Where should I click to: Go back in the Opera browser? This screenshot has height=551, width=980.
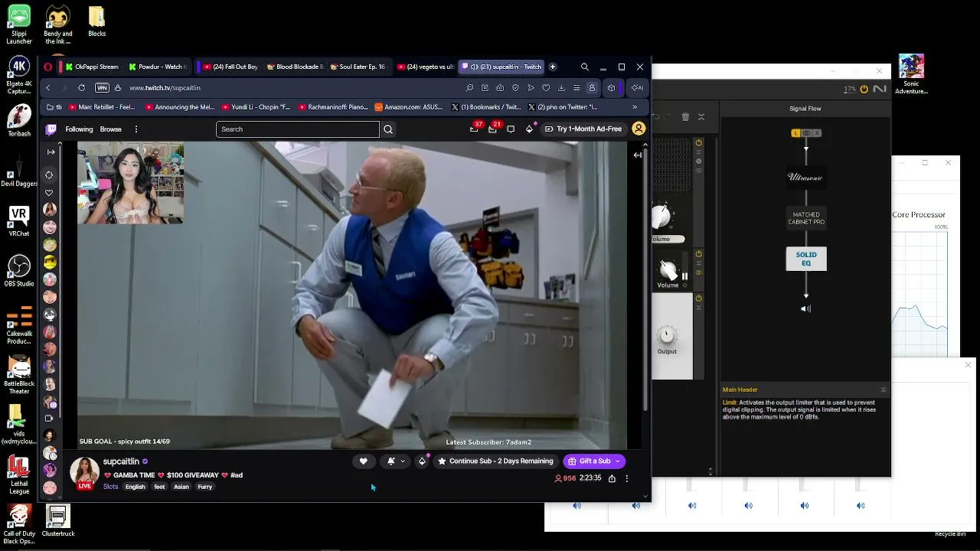click(x=48, y=87)
